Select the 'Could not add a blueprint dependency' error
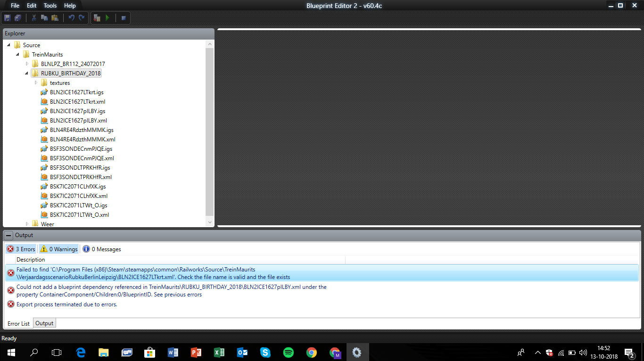The image size is (644, 361). coord(322,290)
